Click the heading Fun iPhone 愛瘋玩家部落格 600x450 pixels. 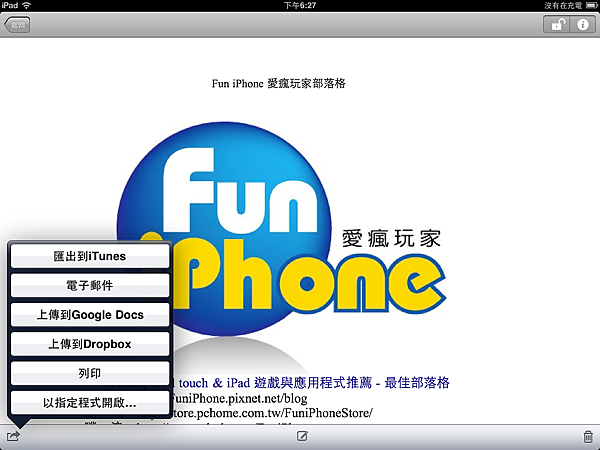[x=279, y=83]
